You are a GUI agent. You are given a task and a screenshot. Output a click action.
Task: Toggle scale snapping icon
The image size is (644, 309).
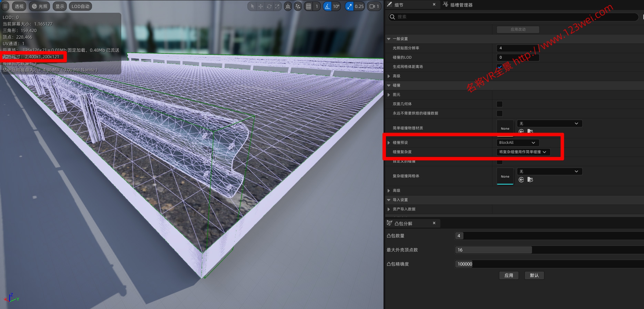tap(349, 6)
